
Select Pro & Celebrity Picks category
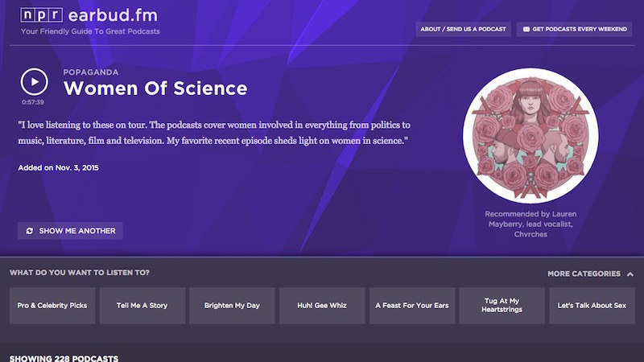point(52,306)
